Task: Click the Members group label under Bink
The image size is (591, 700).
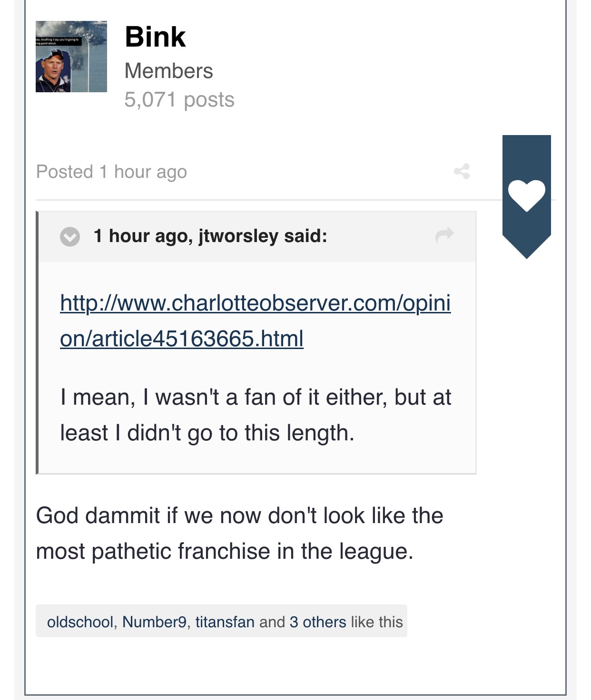Action: [x=168, y=71]
